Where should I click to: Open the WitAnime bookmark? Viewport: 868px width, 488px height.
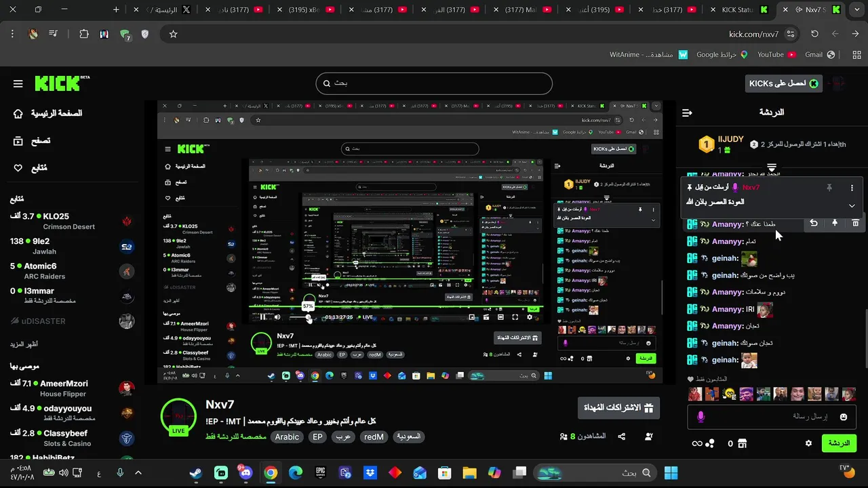[x=648, y=54]
